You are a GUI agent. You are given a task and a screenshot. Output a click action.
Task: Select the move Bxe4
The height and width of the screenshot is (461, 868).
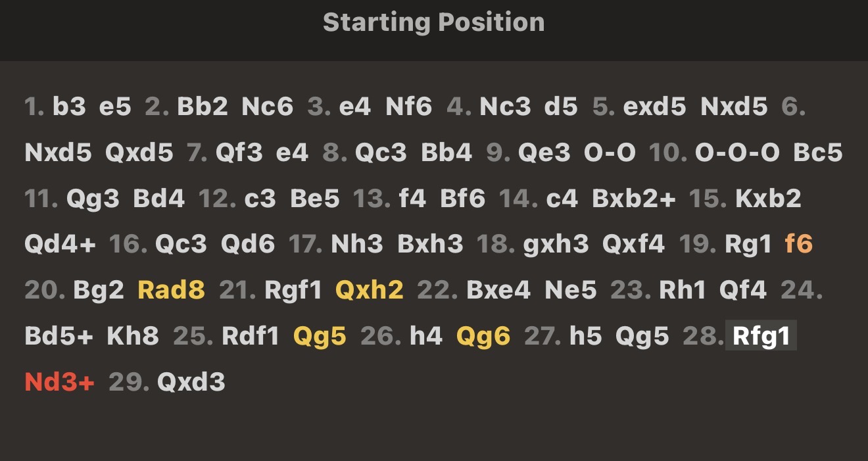click(x=498, y=290)
